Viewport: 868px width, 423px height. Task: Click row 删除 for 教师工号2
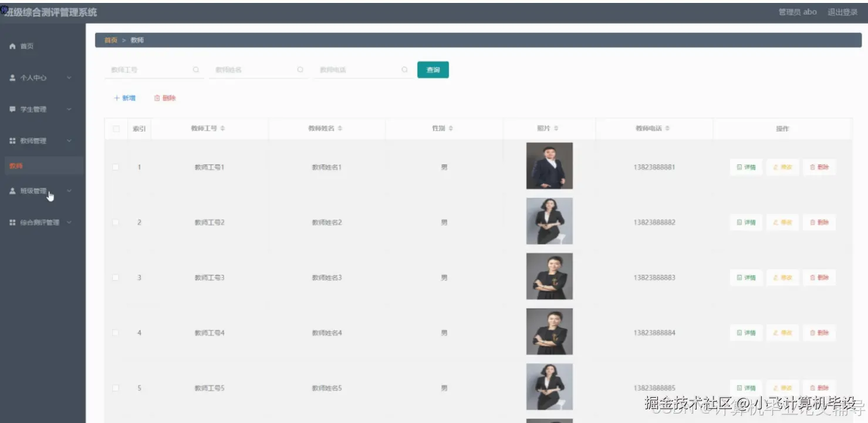pyautogui.click(x=819, y=223)
